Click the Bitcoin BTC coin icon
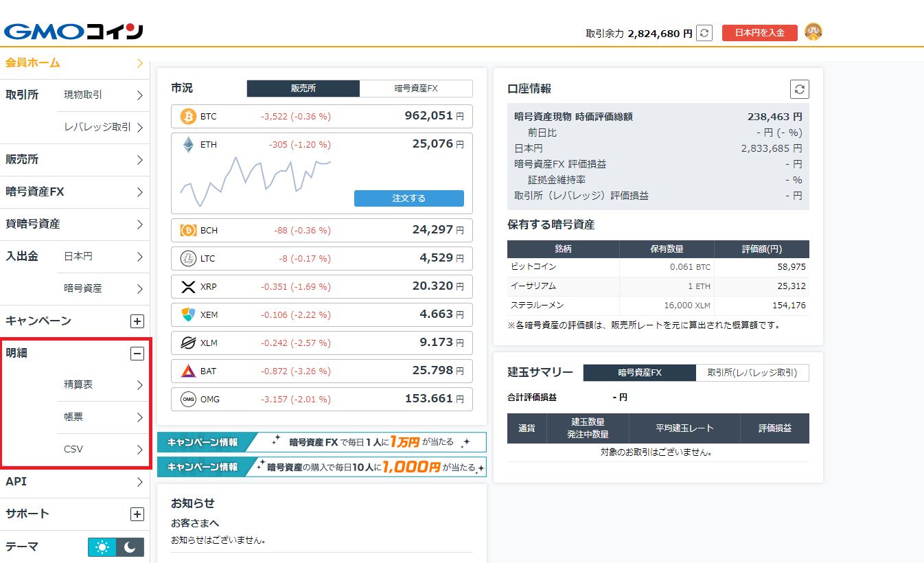The image size is (924, 563). 188,117
